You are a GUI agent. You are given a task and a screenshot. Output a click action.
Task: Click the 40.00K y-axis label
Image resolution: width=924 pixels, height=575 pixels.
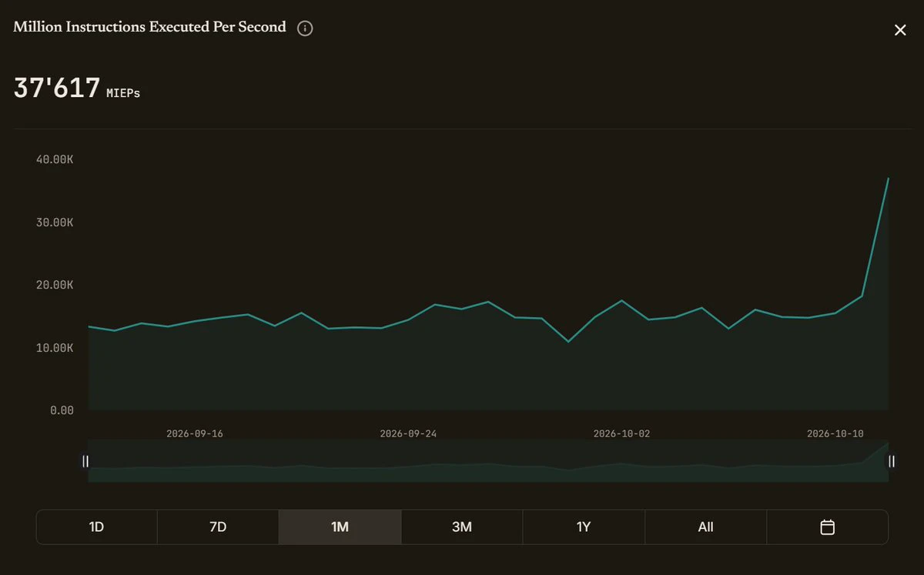[x=54, y=159]
